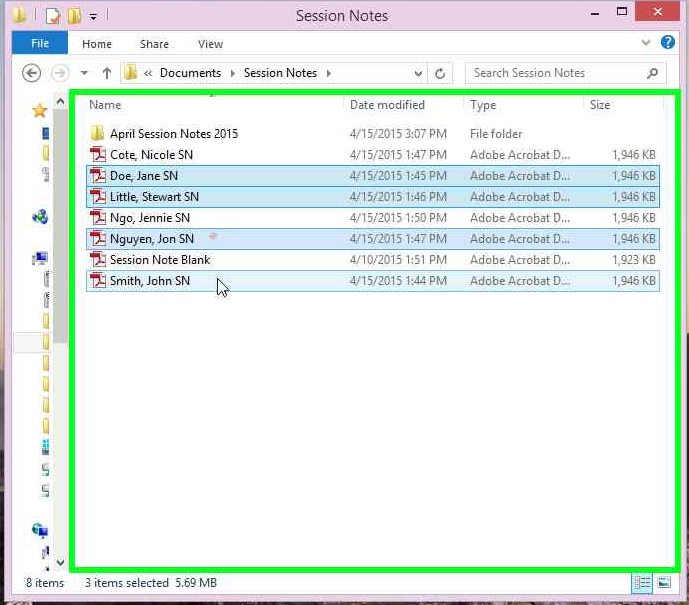689x605 pixels.
Task: Minimize the Session Notes window
Action: click(595, 13)
